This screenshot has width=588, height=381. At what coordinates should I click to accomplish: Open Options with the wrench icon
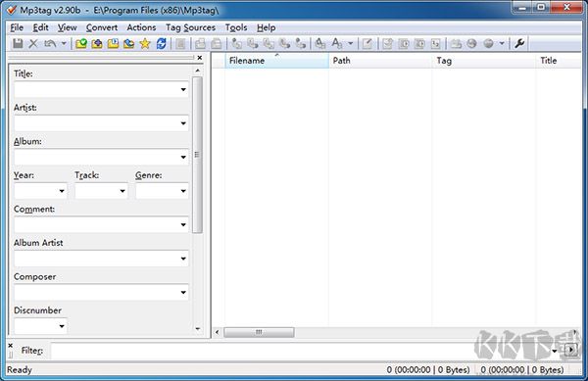coord(519,43)
